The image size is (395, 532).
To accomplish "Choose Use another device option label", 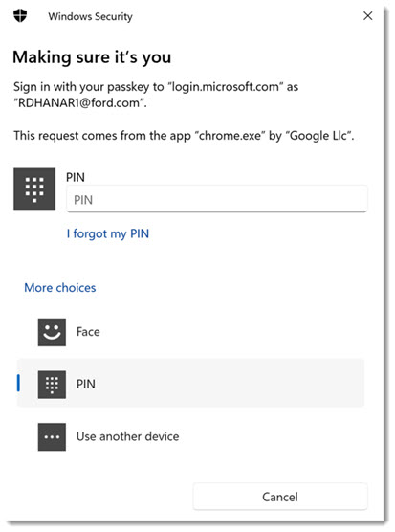I will click(x=127, y=436).
